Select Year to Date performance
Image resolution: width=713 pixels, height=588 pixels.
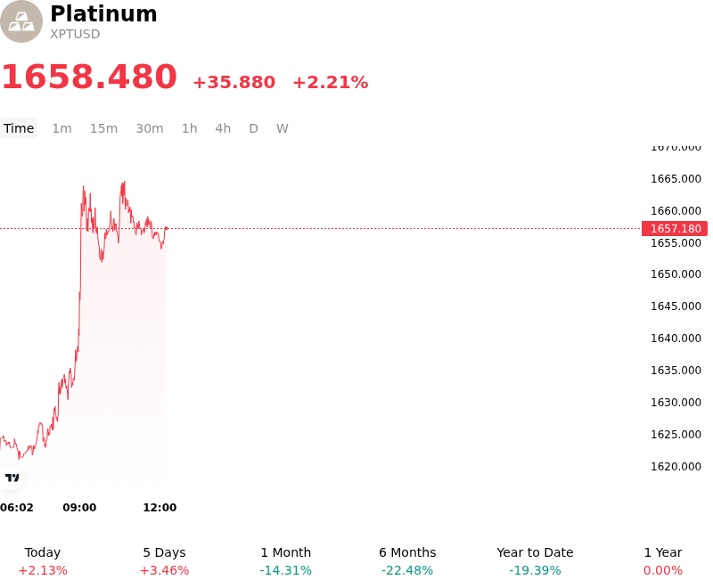click(x=535, y=561)
